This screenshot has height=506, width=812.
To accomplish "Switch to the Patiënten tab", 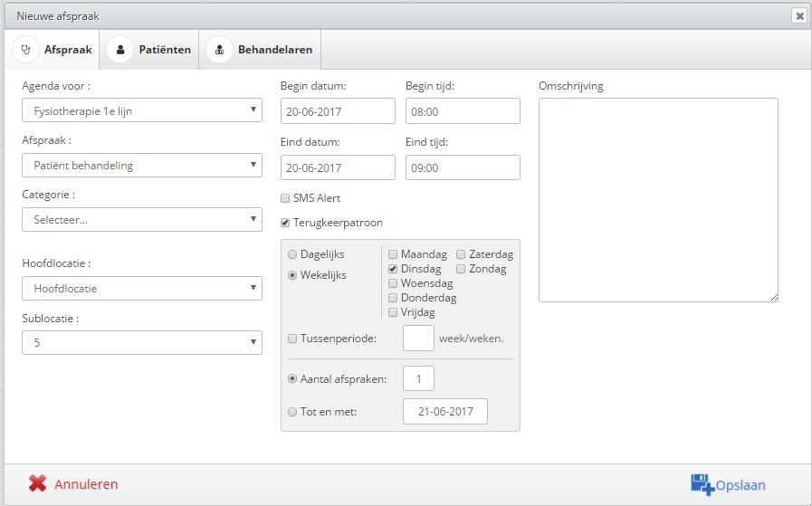I will (149, 50).
